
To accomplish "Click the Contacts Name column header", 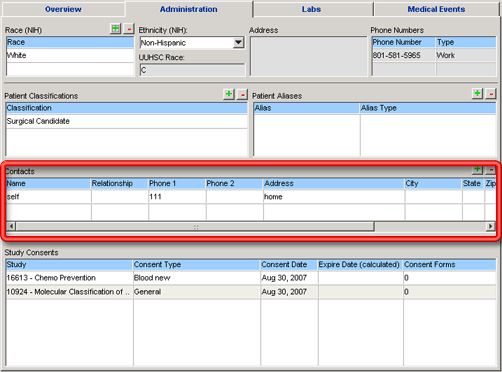I will pyautogui.click(x=48, y=184).
